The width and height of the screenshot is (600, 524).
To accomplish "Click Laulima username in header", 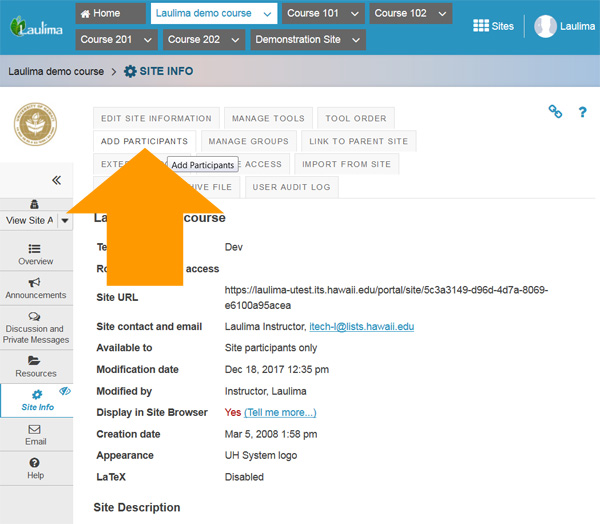I will pyautogui.click(x=577, y=26).
